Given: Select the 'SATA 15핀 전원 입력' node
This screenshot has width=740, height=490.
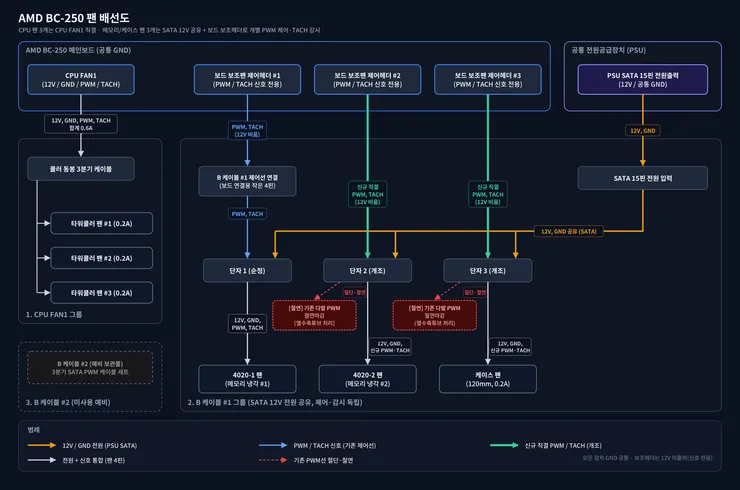Looking at the screenshot, I should click(643, 178).
